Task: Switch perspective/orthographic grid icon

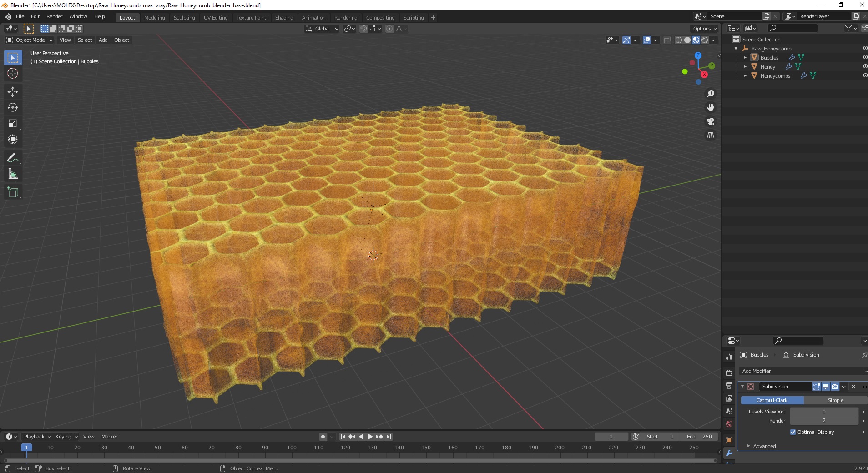Action: [711, 136]
